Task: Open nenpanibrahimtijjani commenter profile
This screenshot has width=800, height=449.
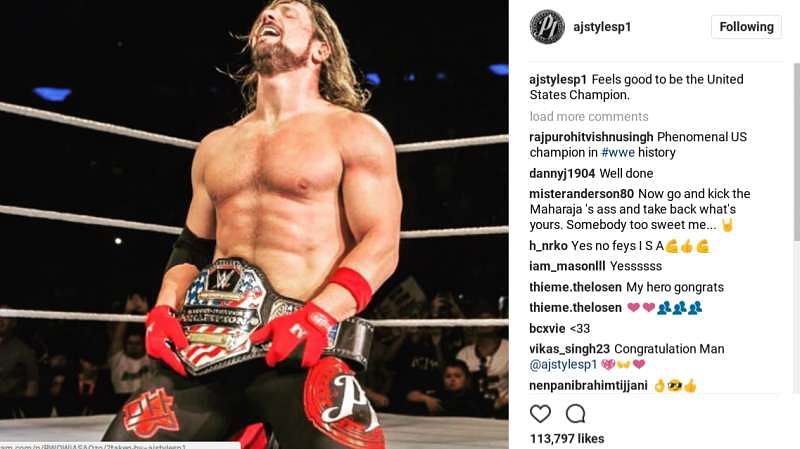Action: 588,385
